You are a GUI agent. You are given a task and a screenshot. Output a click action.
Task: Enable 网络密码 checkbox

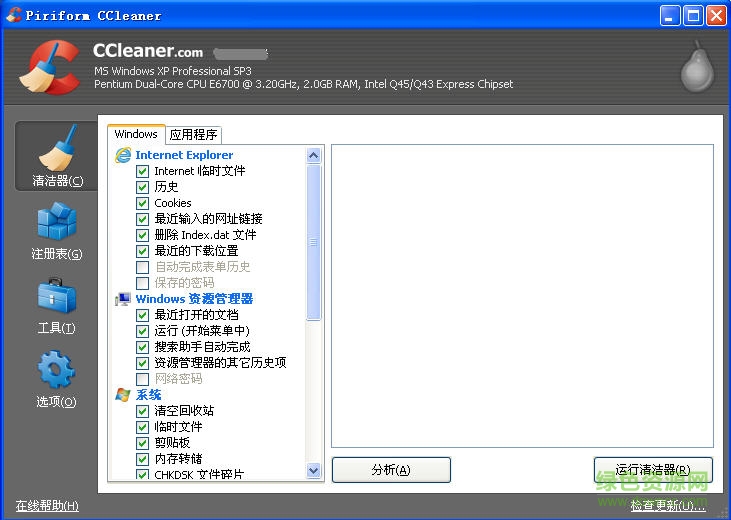pyautogui.click(x=143, y=379)
